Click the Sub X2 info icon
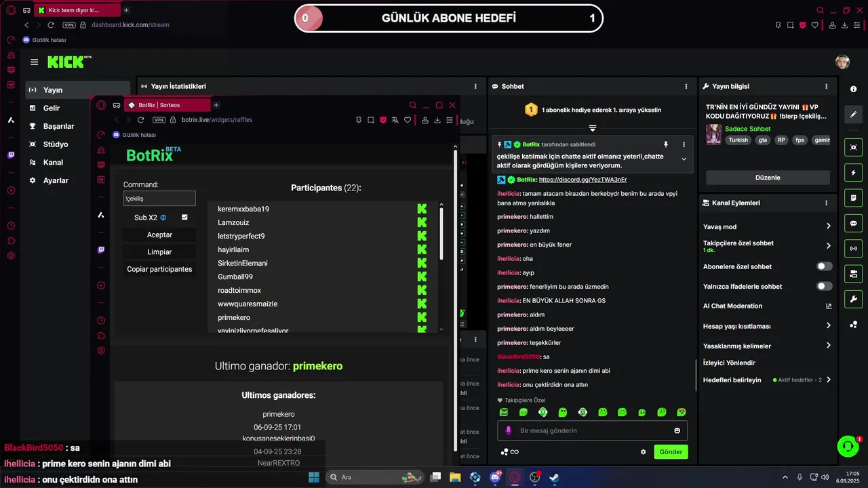 (x=163, y=218)
